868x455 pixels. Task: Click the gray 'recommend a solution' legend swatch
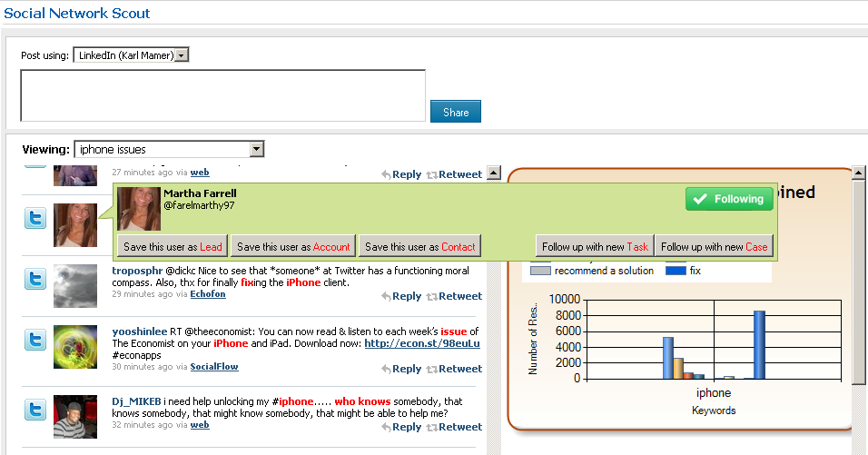[x=540, y=271]
